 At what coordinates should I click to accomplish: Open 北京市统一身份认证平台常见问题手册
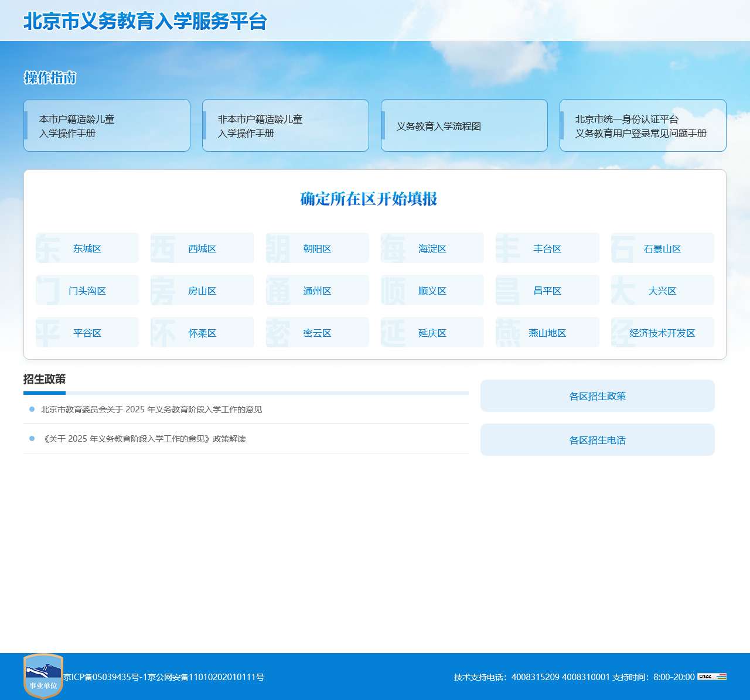[x=643, y=125]
